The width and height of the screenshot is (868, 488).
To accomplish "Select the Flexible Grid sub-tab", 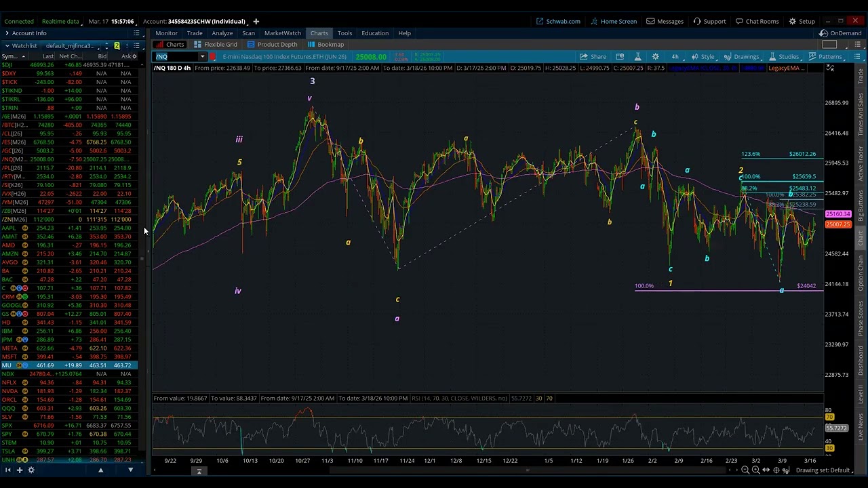I will pyautogui.click(x=216, y=45).
